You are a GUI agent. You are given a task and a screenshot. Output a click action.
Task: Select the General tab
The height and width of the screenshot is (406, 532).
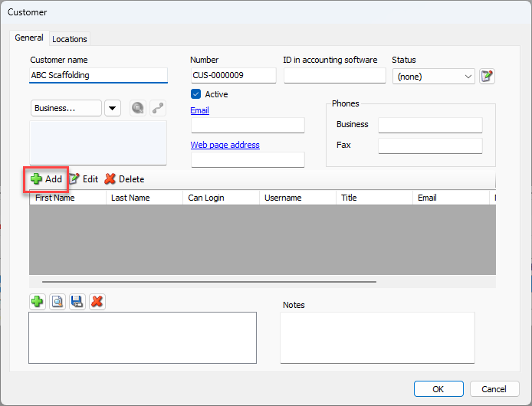click(29, 38)
